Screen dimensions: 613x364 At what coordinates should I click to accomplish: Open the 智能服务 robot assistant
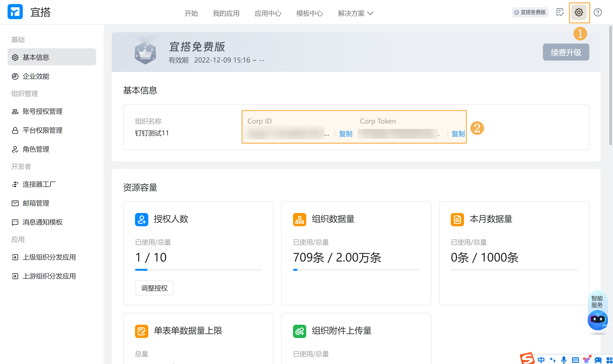597,320
